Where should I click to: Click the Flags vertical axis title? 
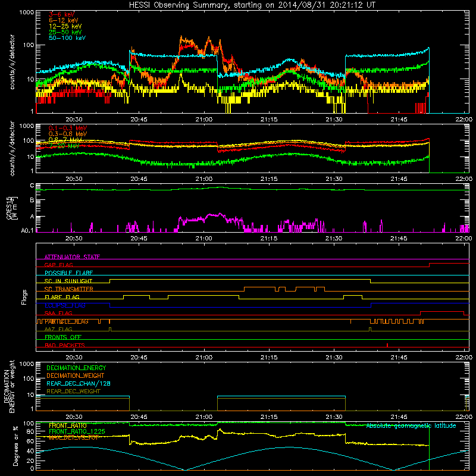coord(24,297)
